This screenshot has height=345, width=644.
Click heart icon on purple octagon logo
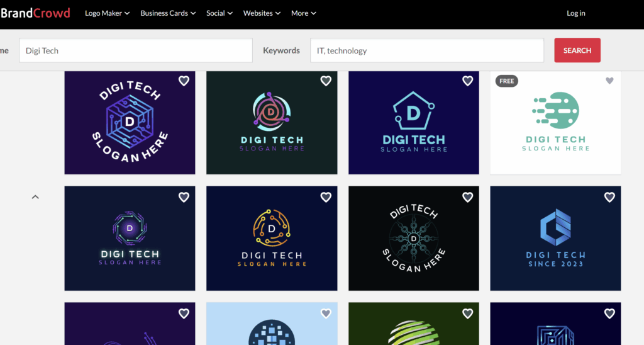point(184,197)
